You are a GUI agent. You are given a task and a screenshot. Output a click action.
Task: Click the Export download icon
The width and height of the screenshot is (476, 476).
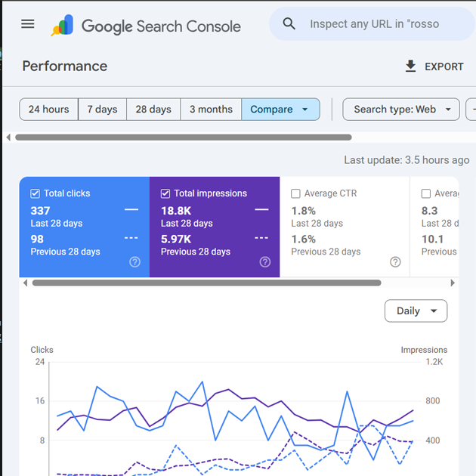coord(410,66)
